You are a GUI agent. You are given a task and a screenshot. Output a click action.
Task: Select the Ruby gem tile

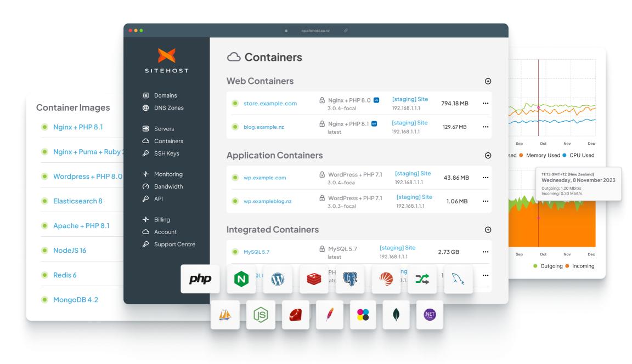296,315
